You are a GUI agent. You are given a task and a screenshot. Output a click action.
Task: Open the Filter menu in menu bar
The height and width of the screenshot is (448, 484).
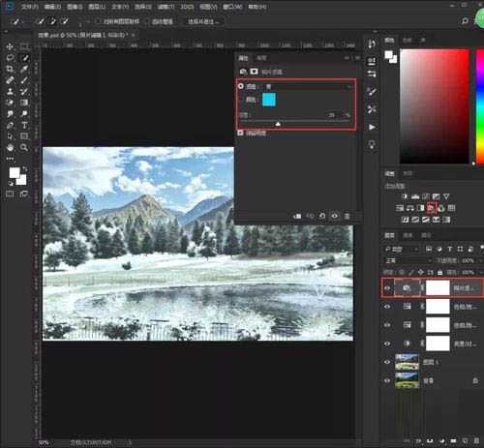(x=166, y=7)
